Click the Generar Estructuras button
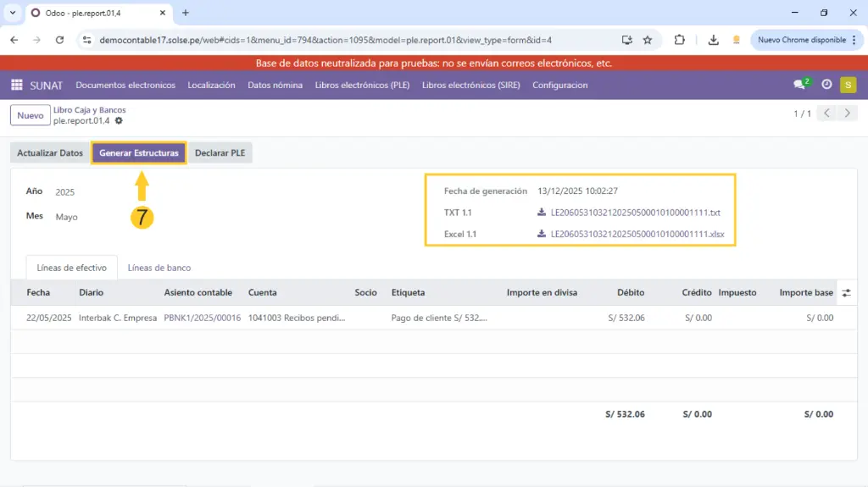 [139, 153]
